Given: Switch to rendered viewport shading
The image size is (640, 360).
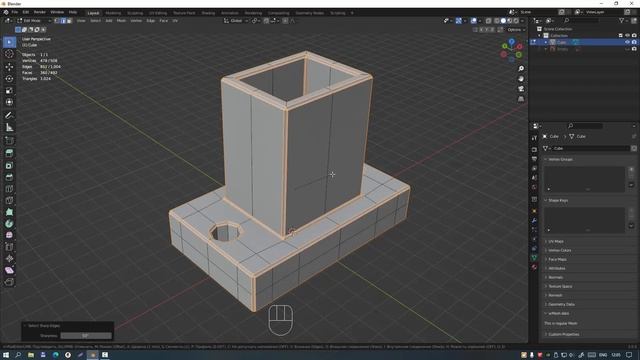Looking at the screenshot, I should 516,20.
